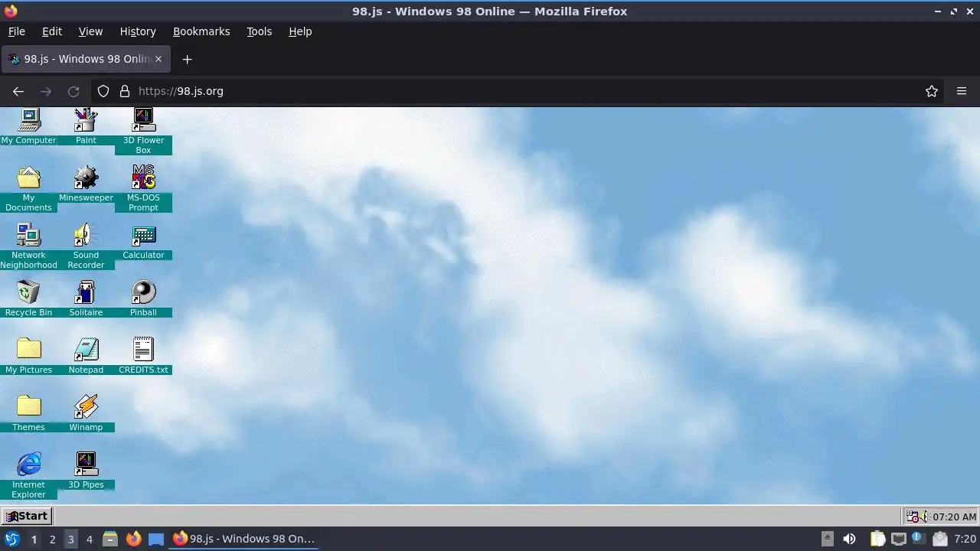Select the Themes folder icon
980x551 pixels.
(x=28, y=413)
